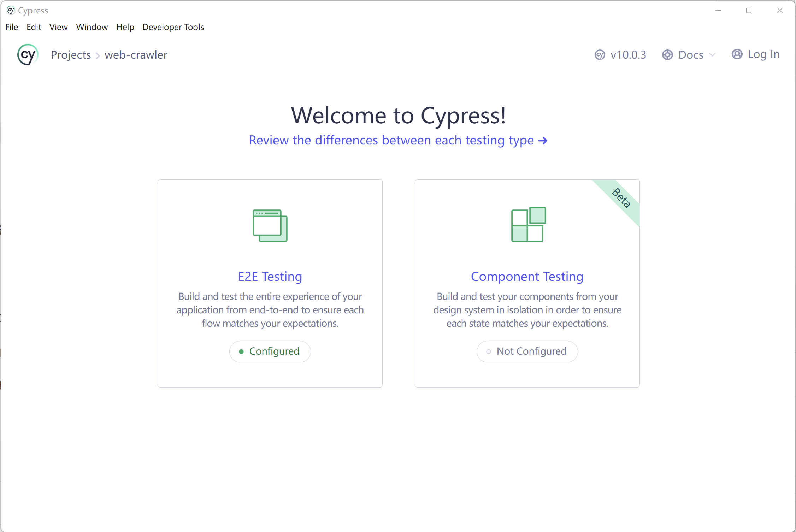Click the Log In user avatar icon
The image size is (796, 532).
(x=737, y=54)
